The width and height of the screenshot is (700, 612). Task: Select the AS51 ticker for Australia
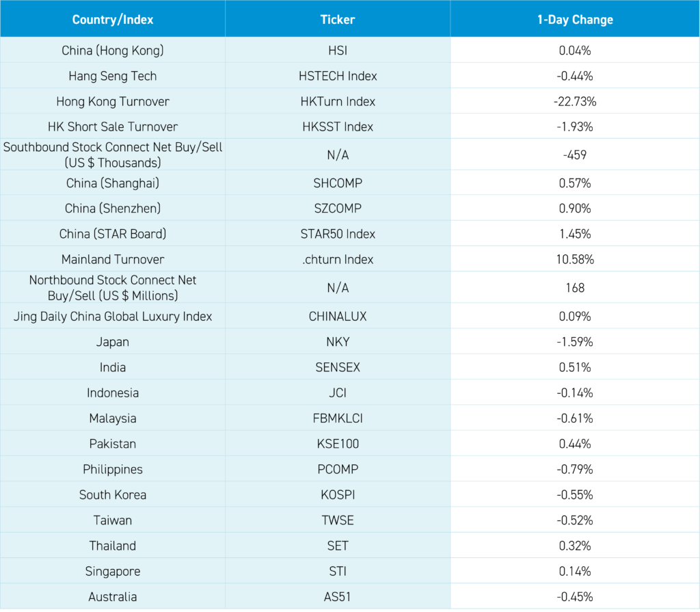tap(338, 596)
